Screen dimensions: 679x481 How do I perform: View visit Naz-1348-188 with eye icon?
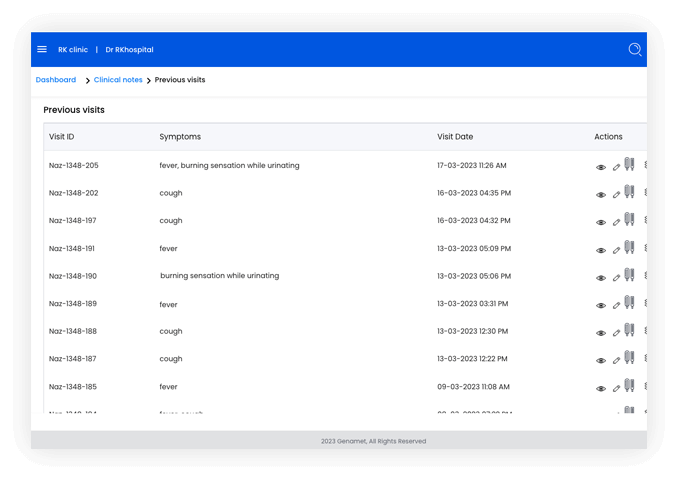coord(601,334)
